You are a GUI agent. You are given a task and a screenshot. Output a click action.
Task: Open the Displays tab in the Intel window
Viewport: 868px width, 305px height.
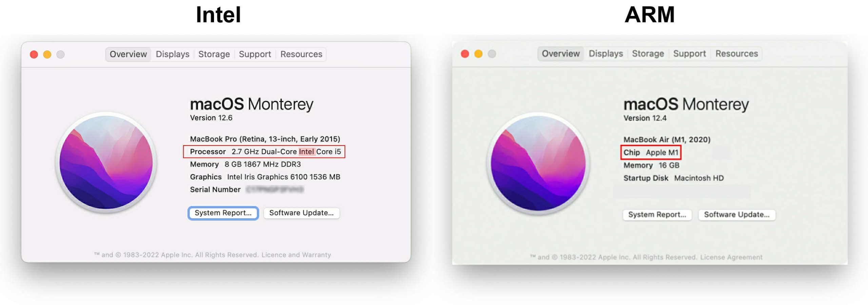click(172, 54)
